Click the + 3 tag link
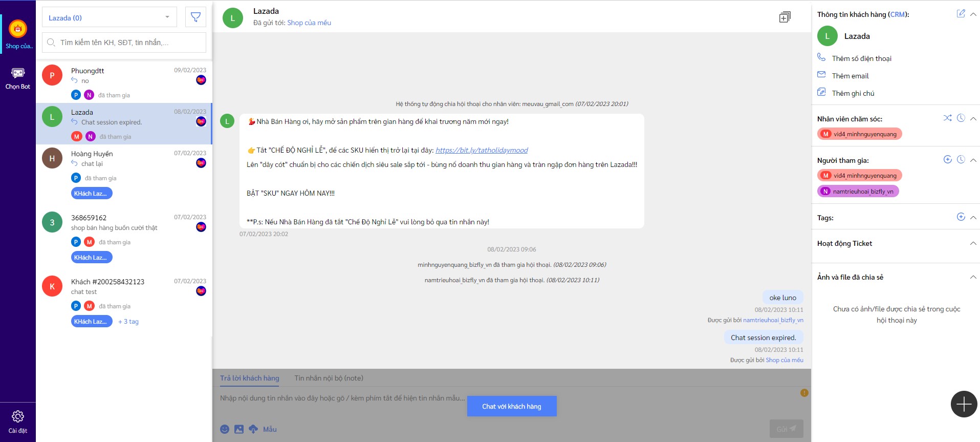This screenshot has height=442, width=980. pyautogui.click(x=128, y=322)
